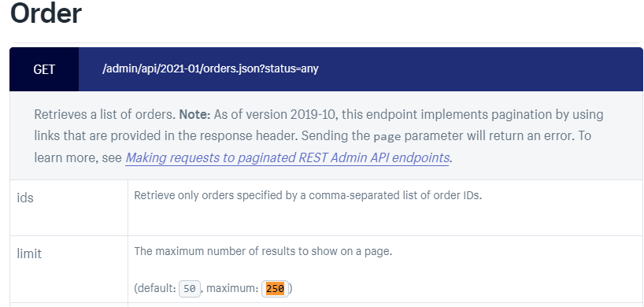Click the ids parameter name
The height and width of the screenshot is (307, 644).
point(25,198)
